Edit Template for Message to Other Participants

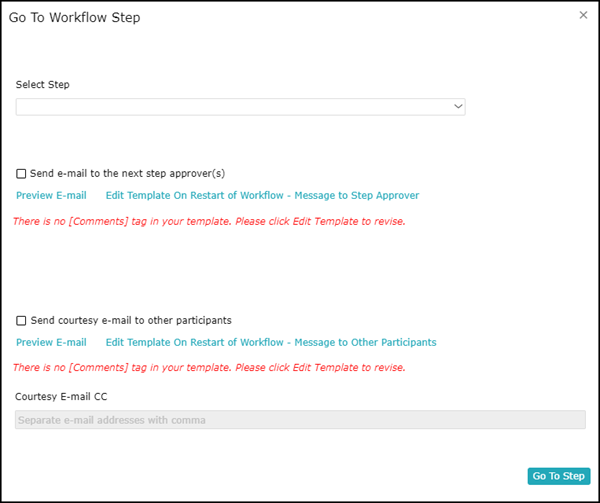tap(271, 342)
